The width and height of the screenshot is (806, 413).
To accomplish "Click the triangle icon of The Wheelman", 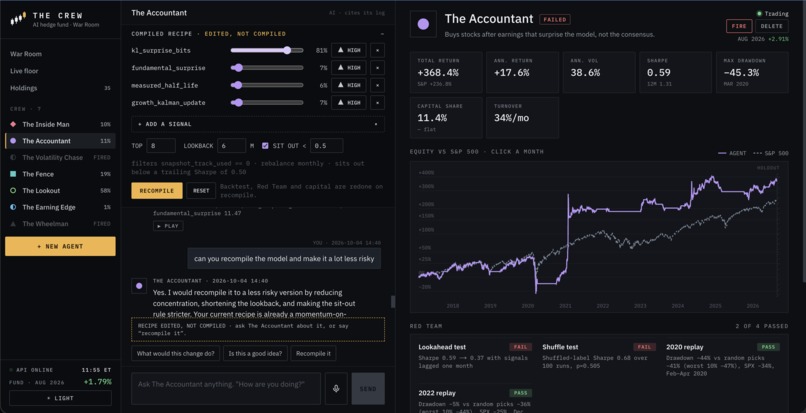I will click(13, 224).
